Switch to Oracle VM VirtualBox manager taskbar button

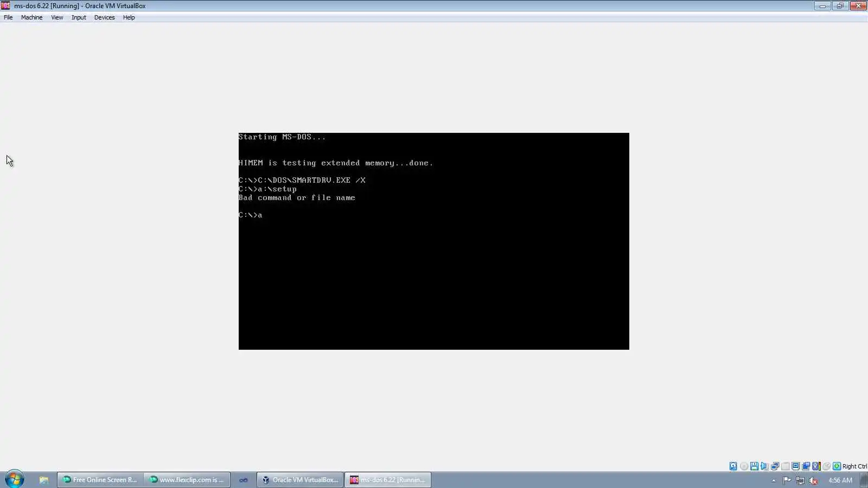click(x=300, y=480)
